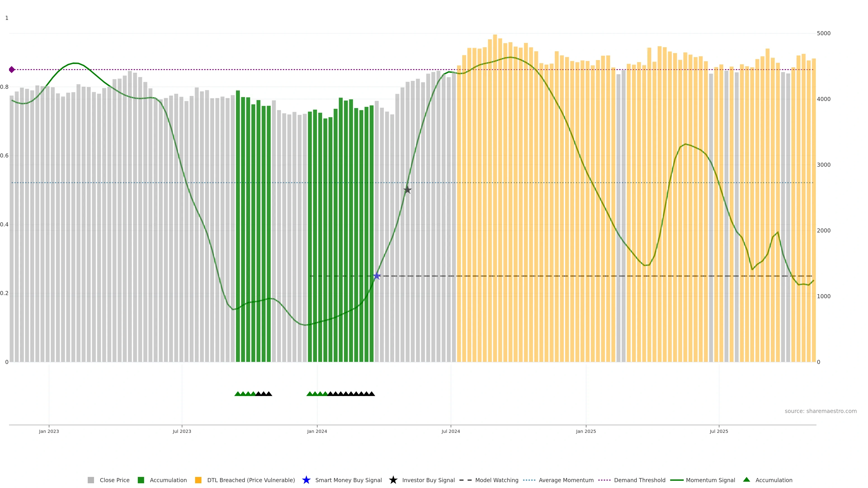Click the green triangle Accumulation legend icon
This screenshot has width=868, height=488.
[746, 480]
